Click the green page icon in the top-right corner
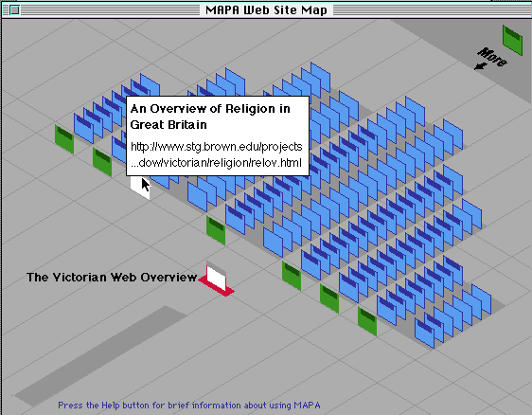The width and height of the screenshot is (532, 415). click(512, 40)
